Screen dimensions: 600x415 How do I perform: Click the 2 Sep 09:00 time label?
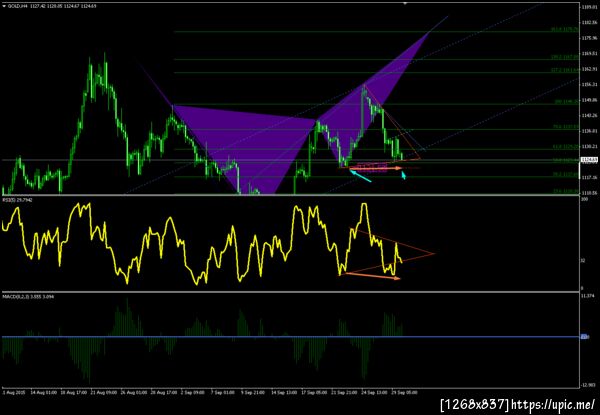[194, 392]
